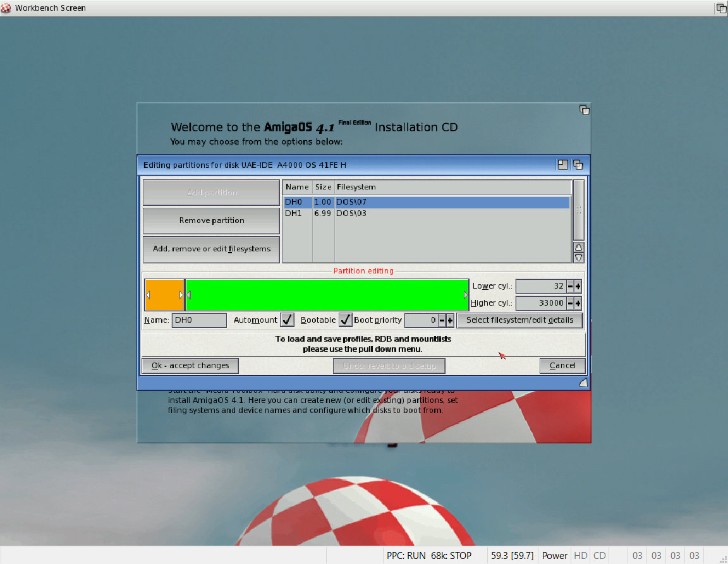Click zoom gadget of Editing partitions window
The image size is (728, 564).
point(562,165)
